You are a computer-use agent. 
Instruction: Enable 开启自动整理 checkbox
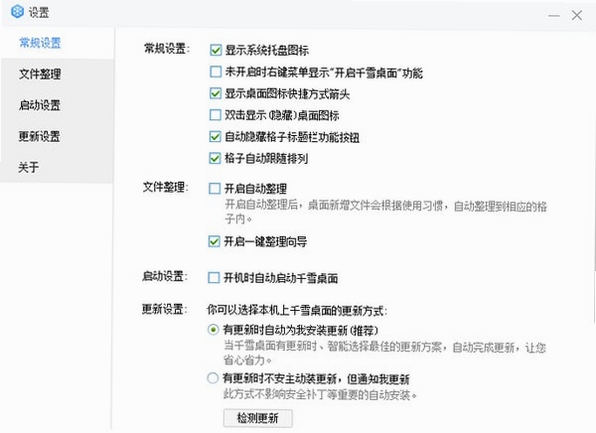click(x=215, y=189)
